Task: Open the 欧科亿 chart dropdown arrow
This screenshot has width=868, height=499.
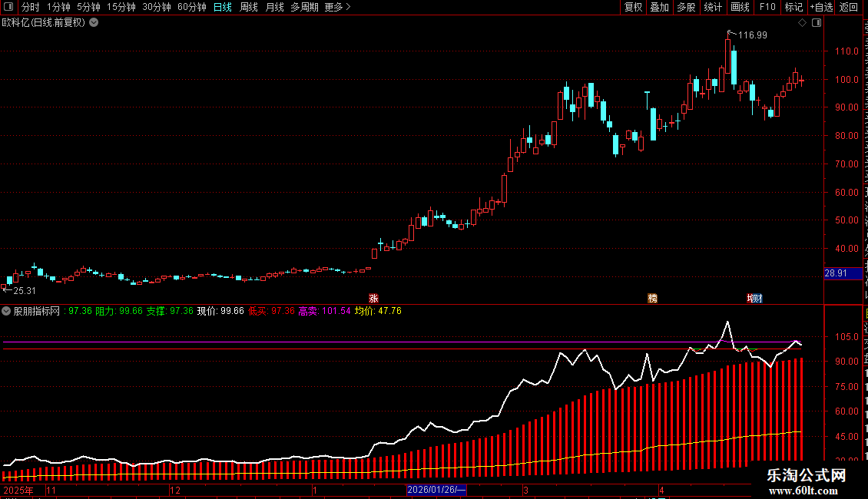Action: click(94, 22)
